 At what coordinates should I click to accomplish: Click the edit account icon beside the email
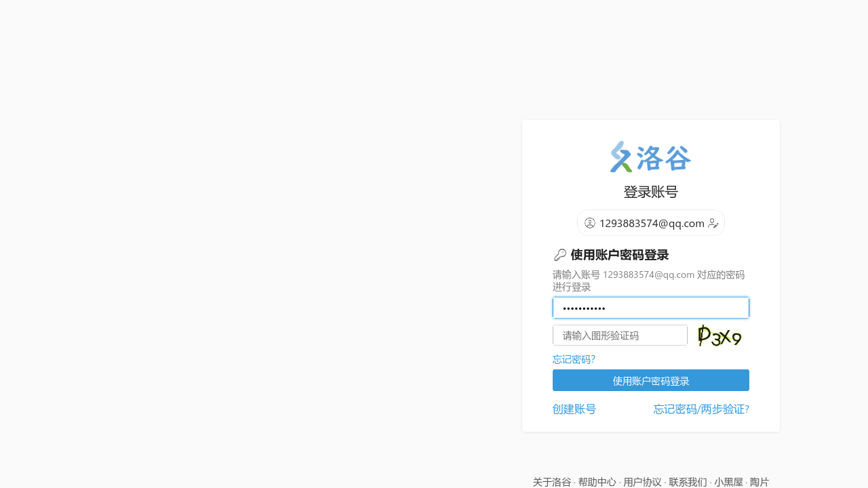(713, 223)
